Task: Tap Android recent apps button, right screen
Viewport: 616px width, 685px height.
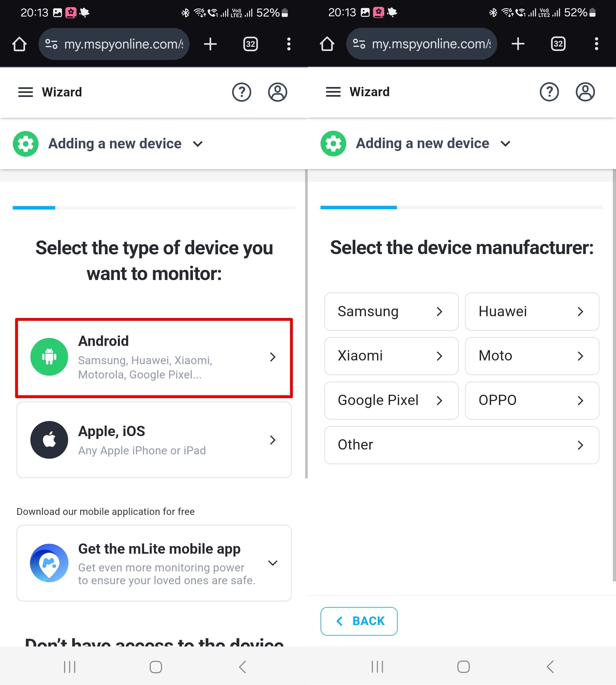Action: tap(377, 667)
